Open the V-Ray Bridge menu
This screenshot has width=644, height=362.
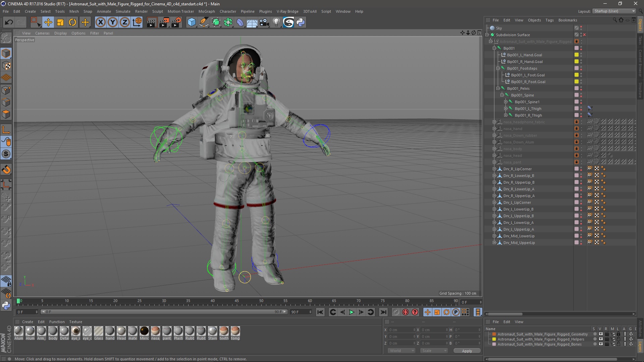point(287,11)
